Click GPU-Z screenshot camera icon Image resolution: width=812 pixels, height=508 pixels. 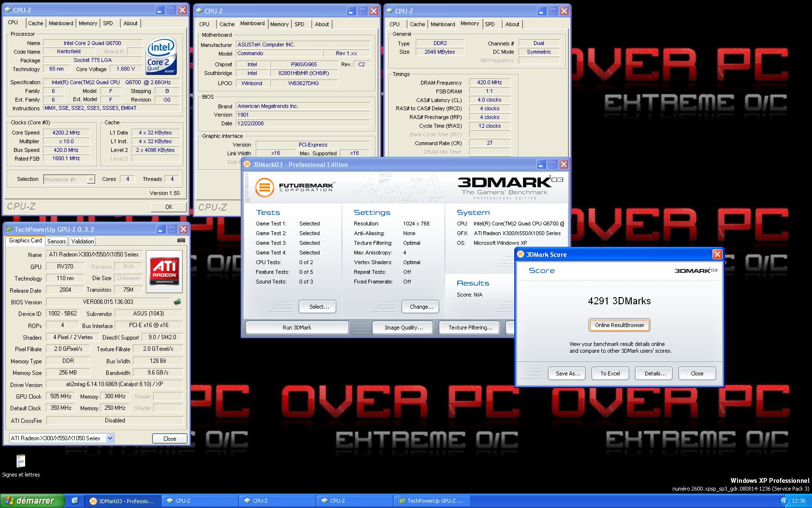[x=181, y=240]
